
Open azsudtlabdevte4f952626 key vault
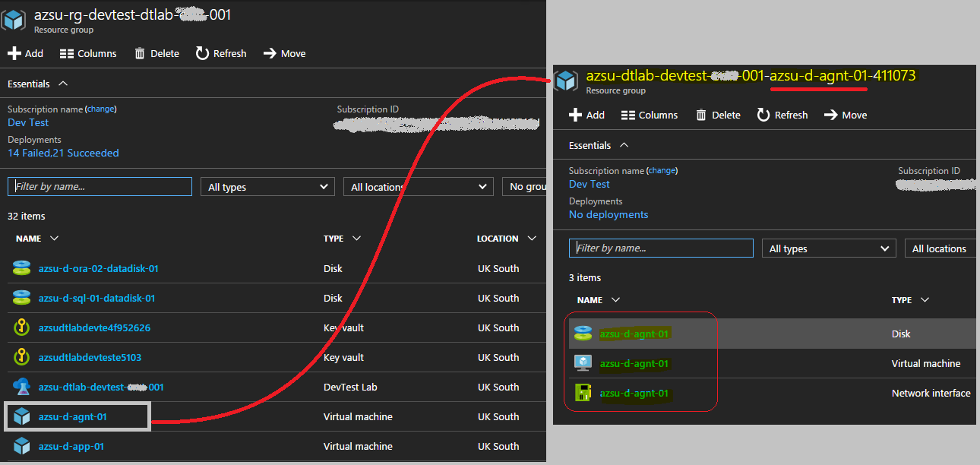94,327
